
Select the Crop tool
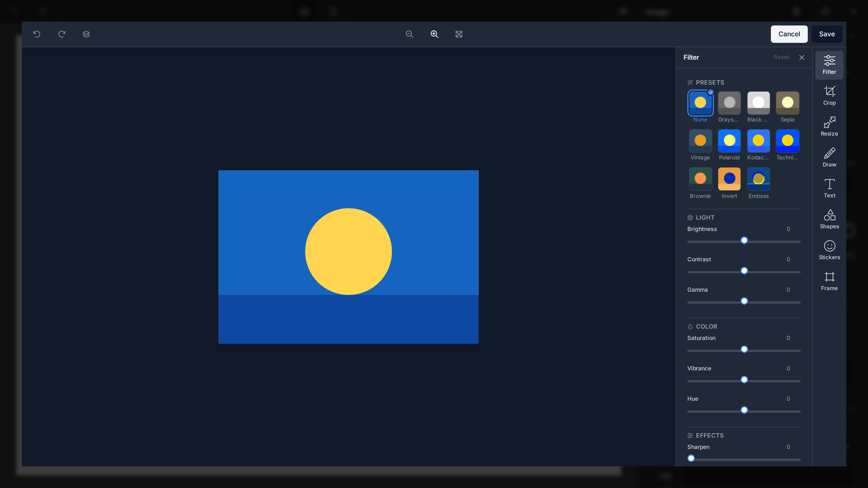[x=829, y=96]
